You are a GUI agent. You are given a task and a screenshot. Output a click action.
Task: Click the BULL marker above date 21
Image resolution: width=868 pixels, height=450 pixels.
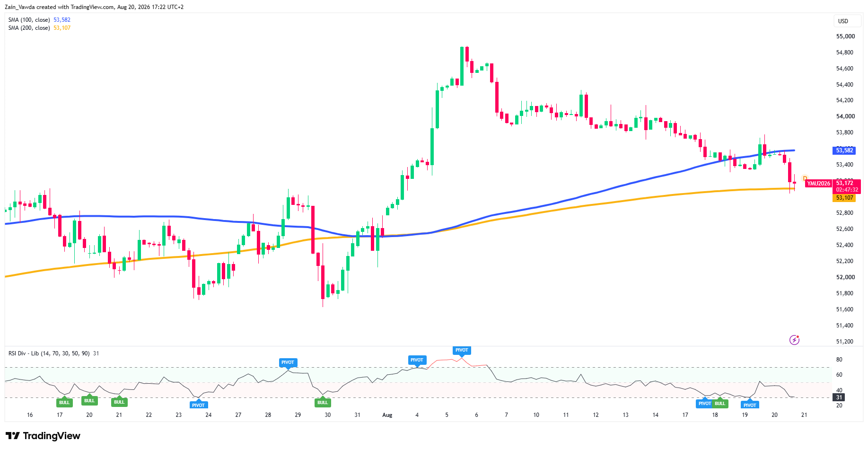click(x=119, y=402)
